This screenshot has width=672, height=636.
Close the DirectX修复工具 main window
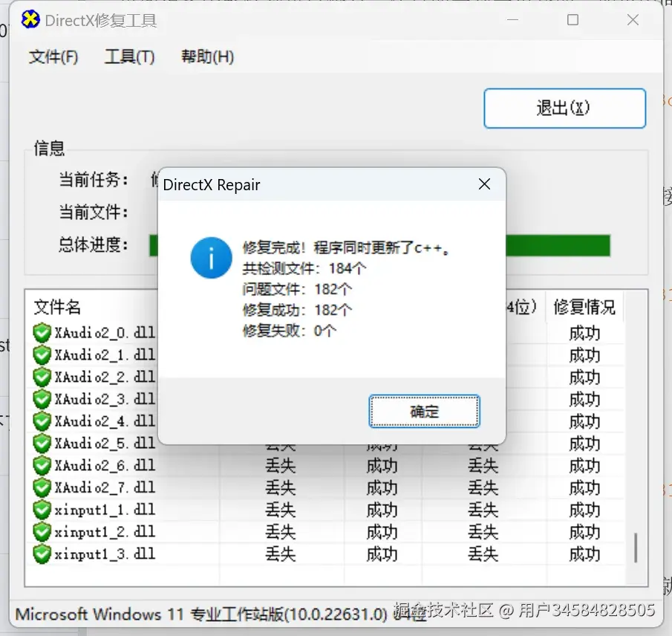tap(633, 20)
